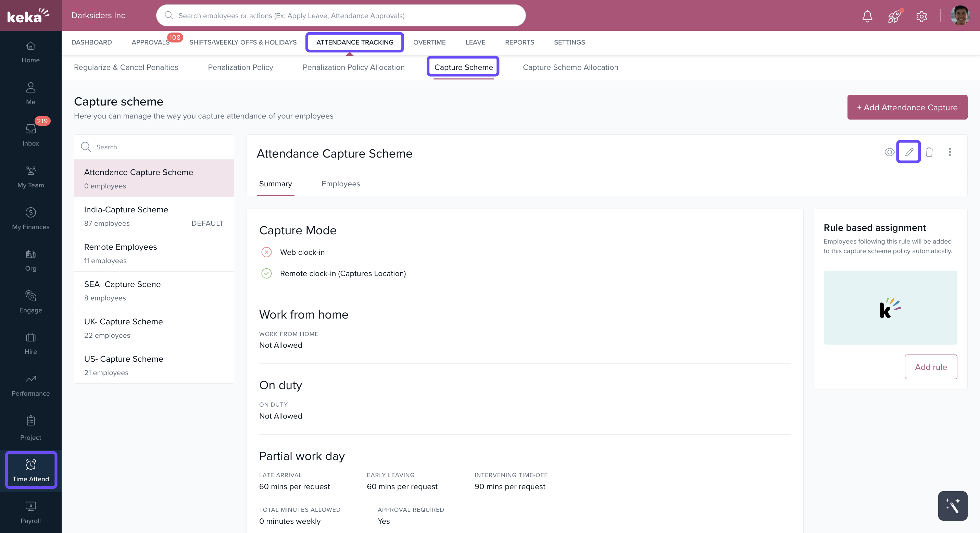
Task: Click the pencil edit icon for scheme
Action: 908,152
